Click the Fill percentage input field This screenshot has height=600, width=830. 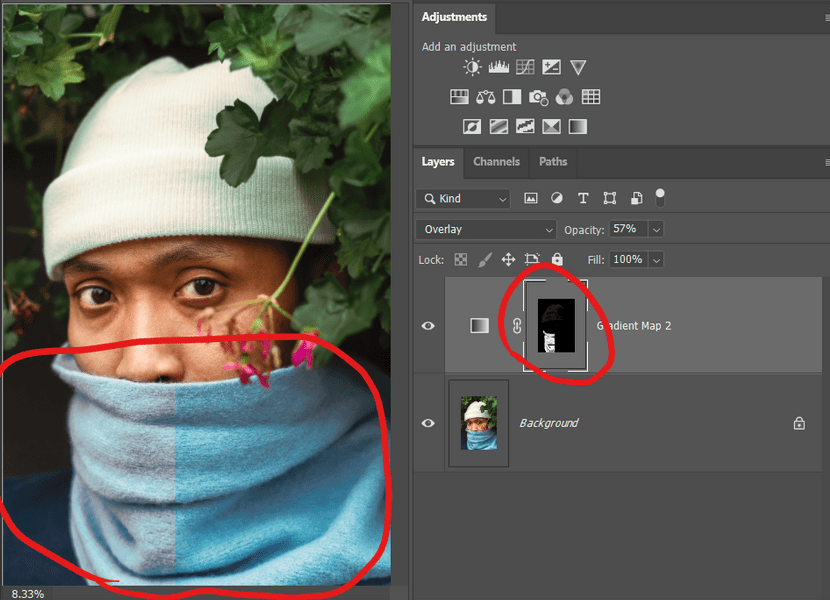[627, 259]
